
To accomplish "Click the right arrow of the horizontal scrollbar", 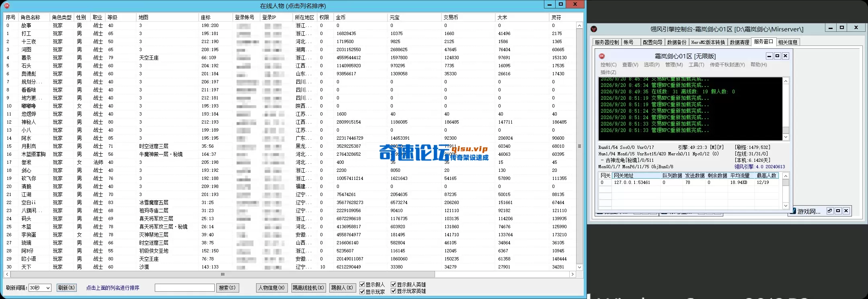I will [573, 274].
